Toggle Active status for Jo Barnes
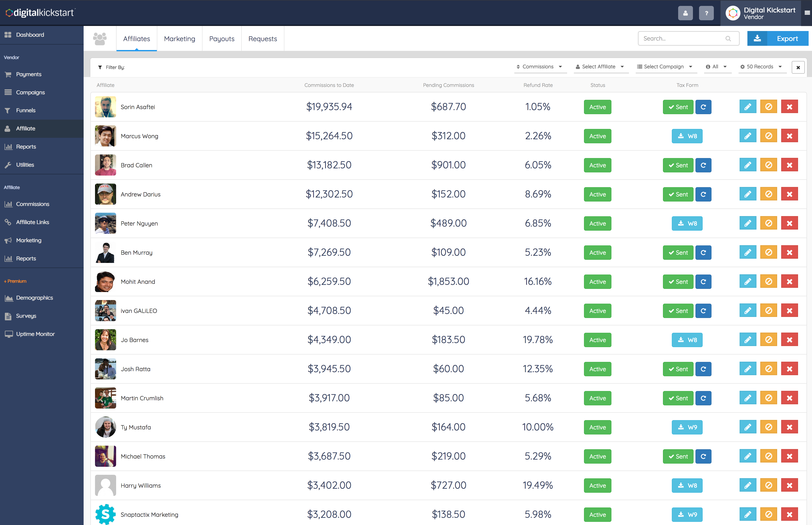812x525 pixels. 597,340
